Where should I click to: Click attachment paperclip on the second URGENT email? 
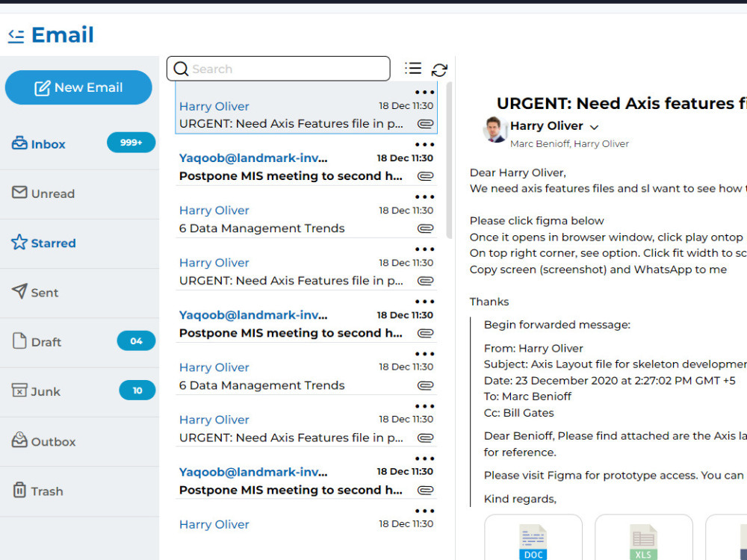click(x=426, y=281)
